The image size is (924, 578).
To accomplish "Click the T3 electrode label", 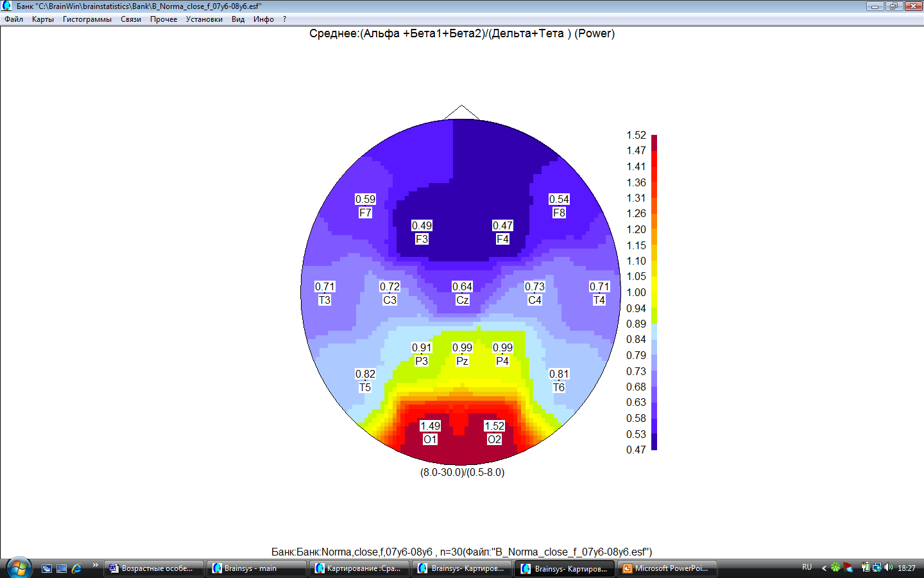I will [325, 300].
